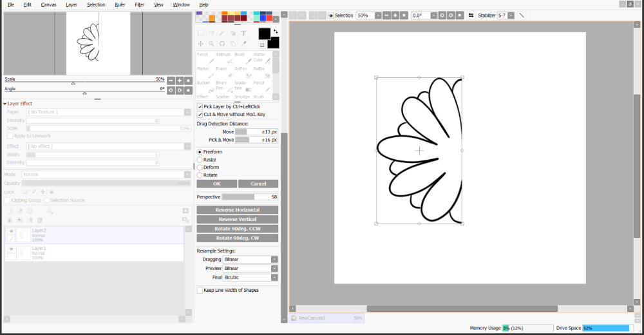Toggle horizontal flip view icon near Stabilizer

coord(471,15)
